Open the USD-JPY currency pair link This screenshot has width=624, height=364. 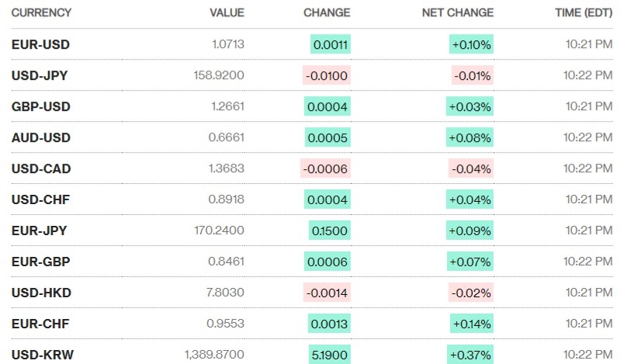coord(40,75)
